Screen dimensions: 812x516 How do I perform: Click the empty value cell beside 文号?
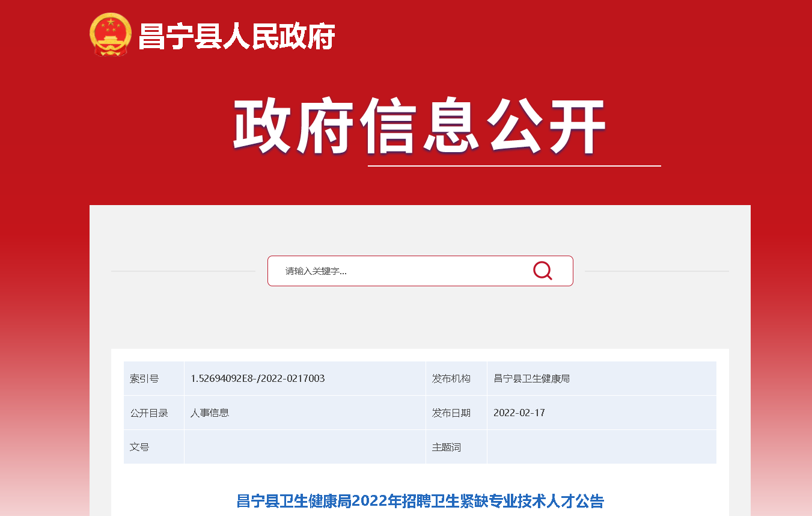305,447
